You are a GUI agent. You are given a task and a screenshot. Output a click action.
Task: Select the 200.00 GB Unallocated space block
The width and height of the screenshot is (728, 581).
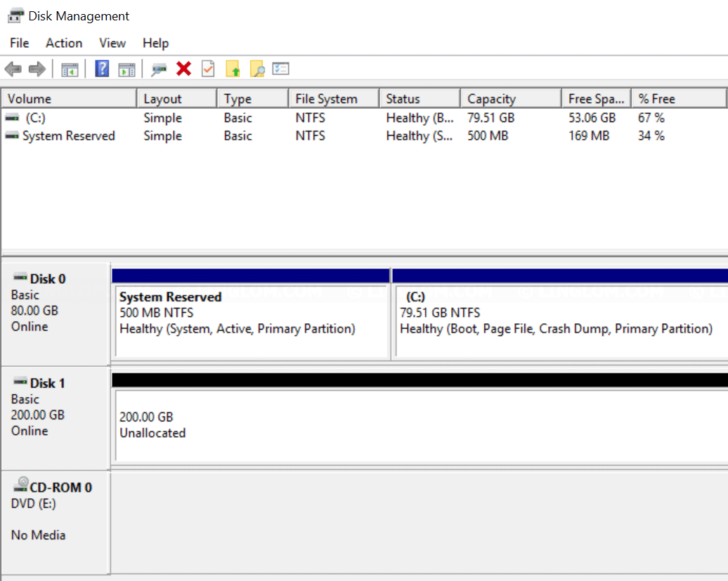(x=420, y=425)
